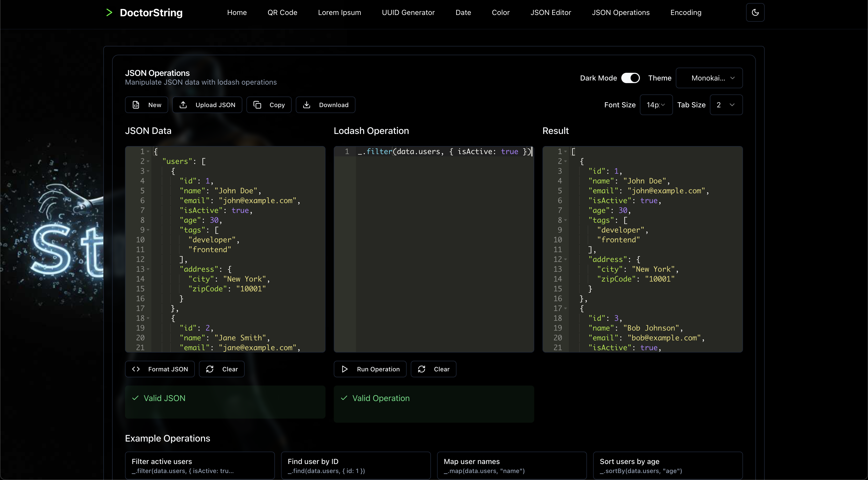Open the UUID Generator page

coord(408,12)
